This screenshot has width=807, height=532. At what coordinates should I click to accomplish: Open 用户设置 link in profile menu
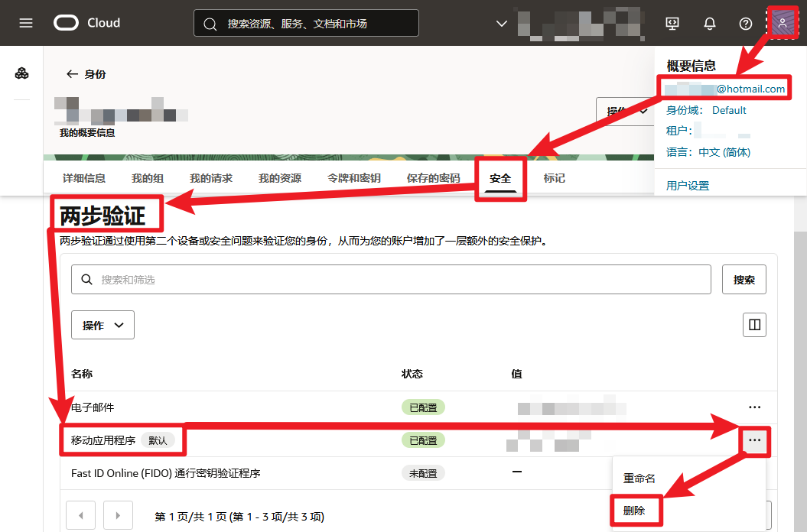tap(688, 185)
